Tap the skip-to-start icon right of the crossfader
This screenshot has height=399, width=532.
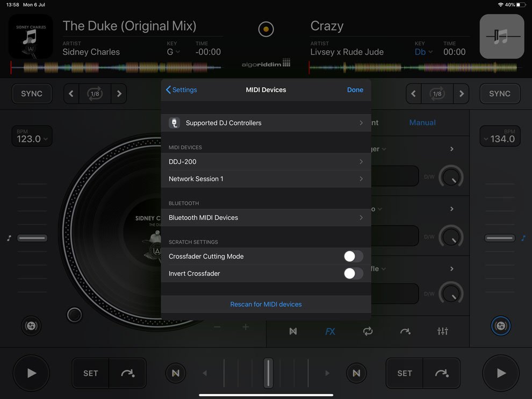coord(356,373)
